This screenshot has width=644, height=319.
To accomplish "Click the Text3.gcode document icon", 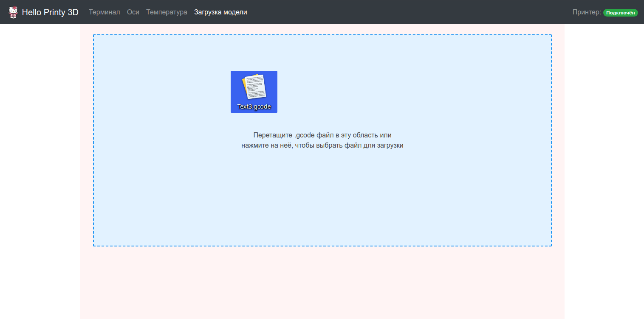I will click(x=254, y=87).
